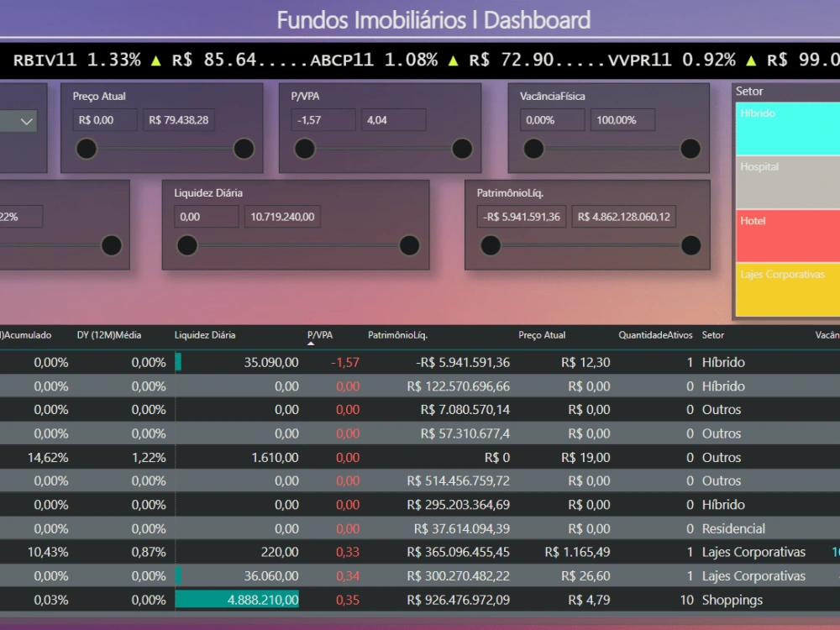Select the P/VPA maximum slider handle
The image size is (840, 630).
click(462, 149)
